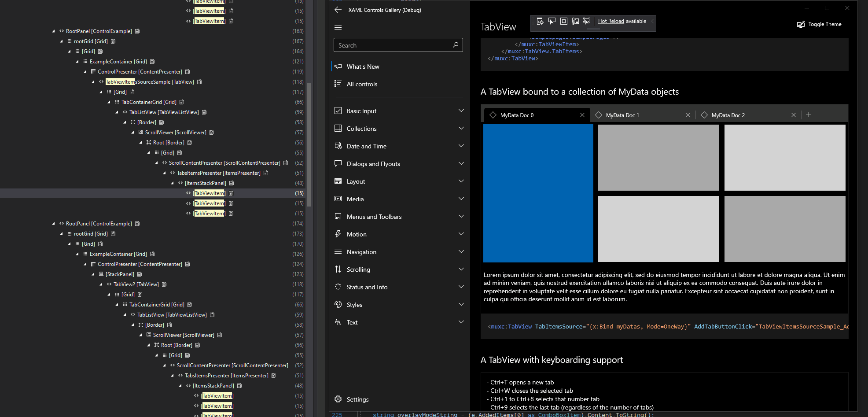This screenshot has width=868, height=417.
Task: Expand the Collections category chevron
Action: pos(461,128)
